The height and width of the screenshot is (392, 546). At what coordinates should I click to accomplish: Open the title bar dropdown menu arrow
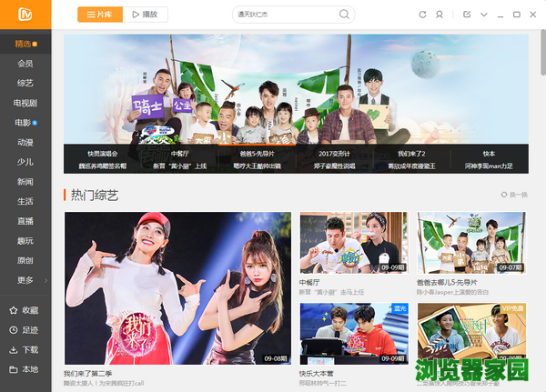click(483, 15)
